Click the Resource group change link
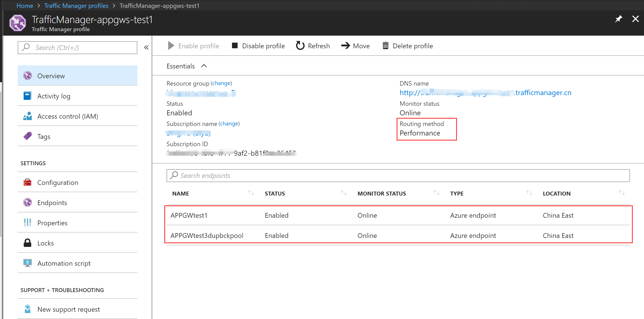 click(x=221, y=83)
